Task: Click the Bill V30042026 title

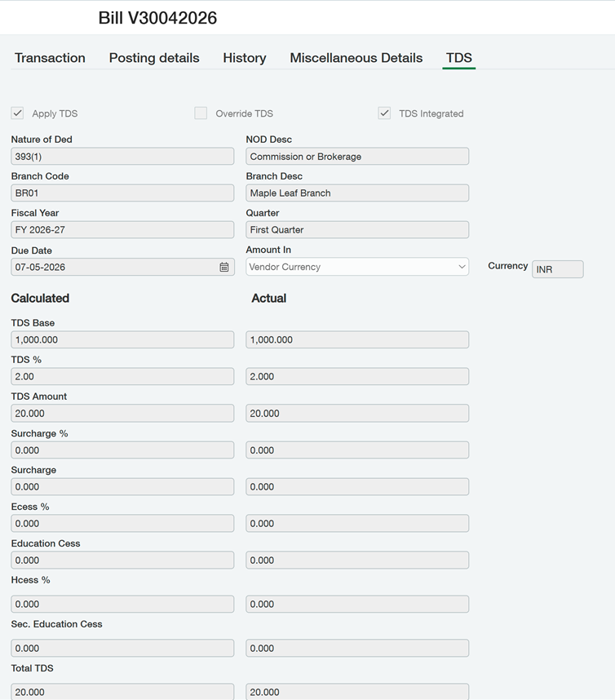Action: 157,18
